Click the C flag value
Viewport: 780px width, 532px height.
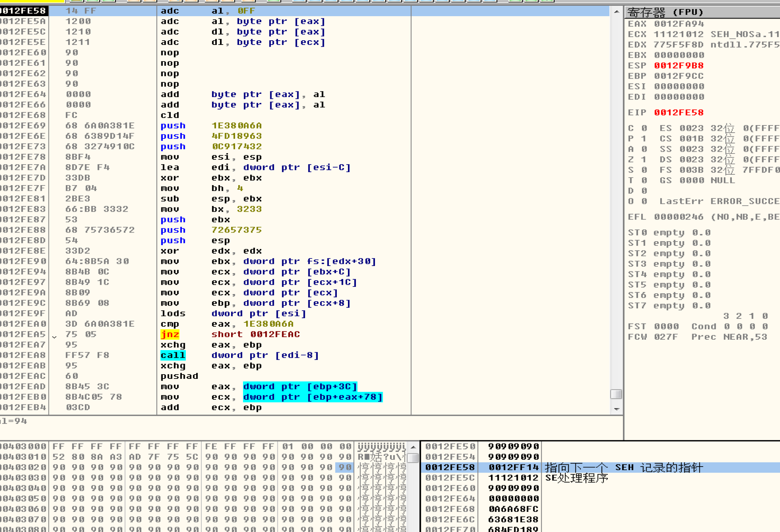coord(644,128)
